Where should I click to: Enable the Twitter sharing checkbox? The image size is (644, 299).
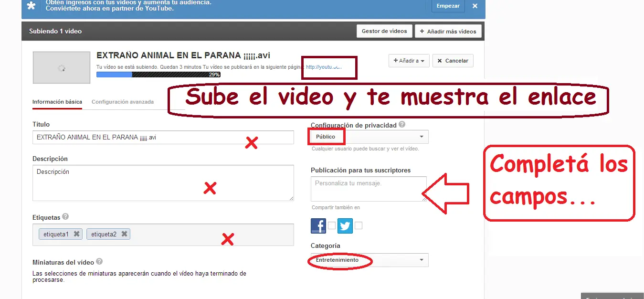359,225
